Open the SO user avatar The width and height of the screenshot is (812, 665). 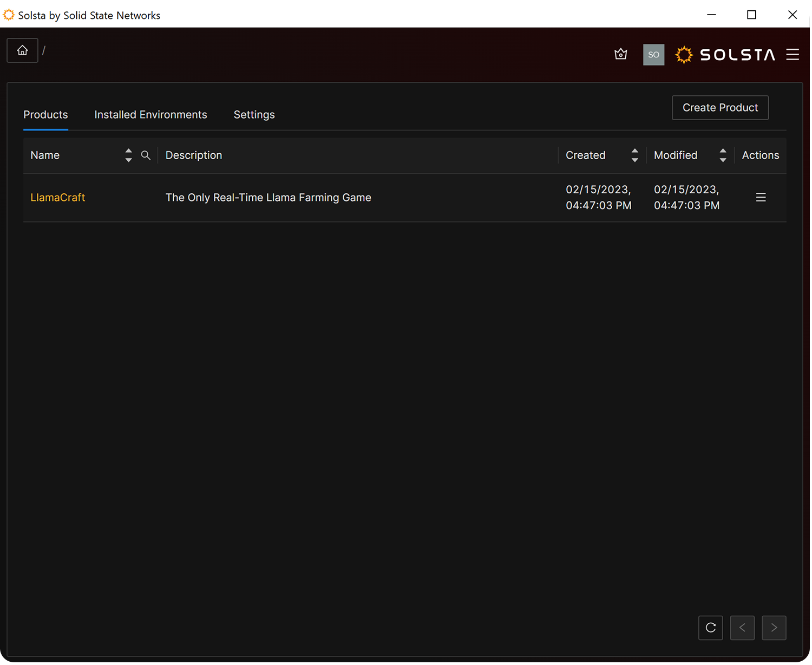[x=655, y=55]
